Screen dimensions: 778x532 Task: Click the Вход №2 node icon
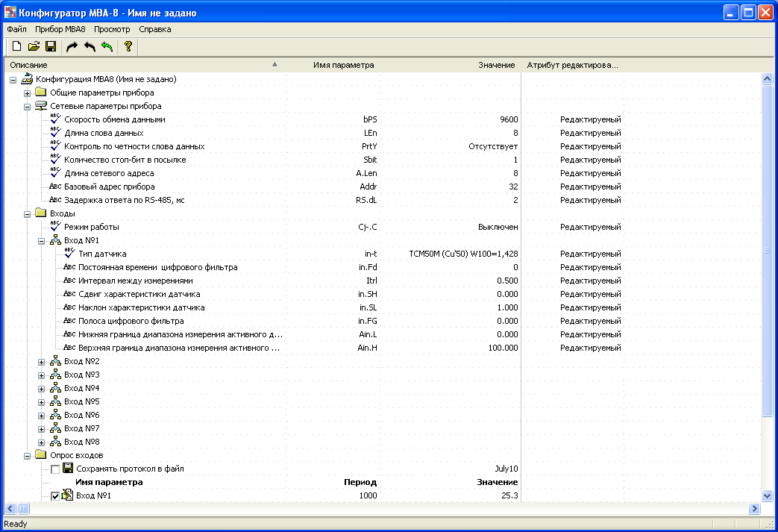click(55, 361)
